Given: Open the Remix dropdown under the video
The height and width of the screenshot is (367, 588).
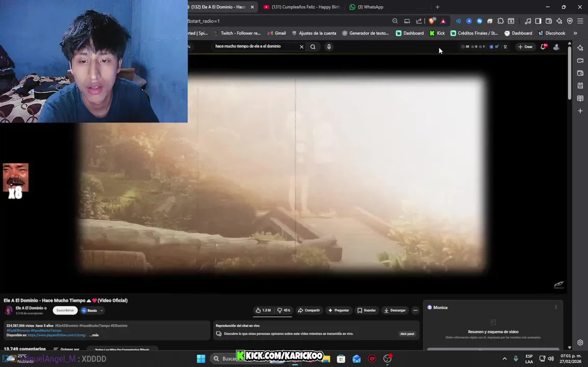Looking at the screenshot, I should (92, 310).
